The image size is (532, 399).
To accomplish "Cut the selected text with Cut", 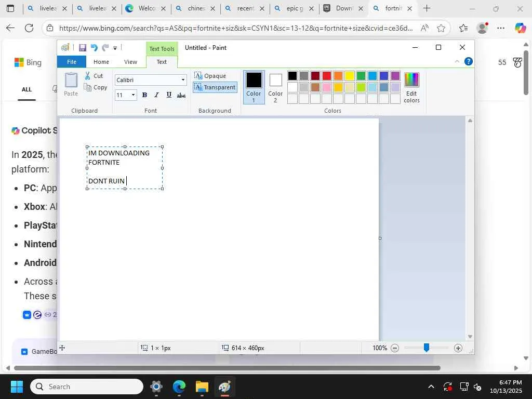I will [95, 76].
